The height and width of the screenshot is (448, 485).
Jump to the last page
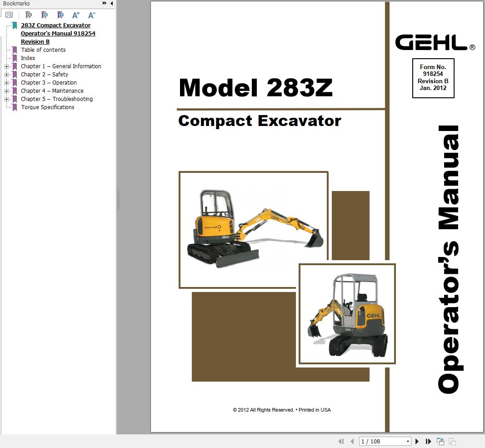coord(428,441)
